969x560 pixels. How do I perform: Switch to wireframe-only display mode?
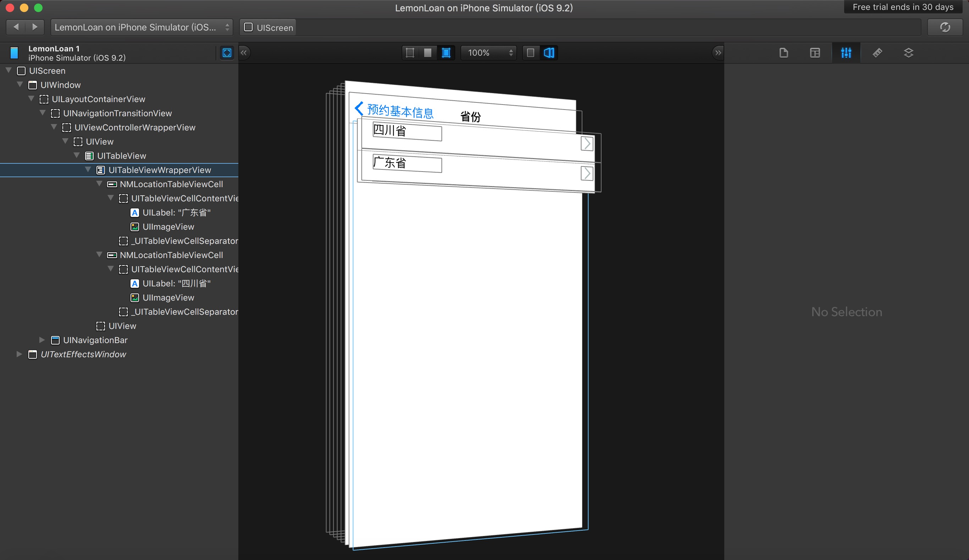click(x=410, y=53)
